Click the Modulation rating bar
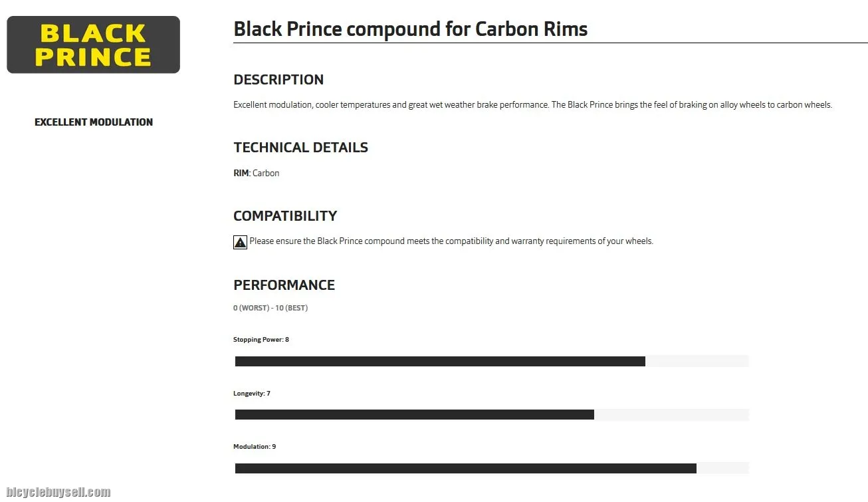The height and width of the screenshot is (502, 868). [465, 468]
